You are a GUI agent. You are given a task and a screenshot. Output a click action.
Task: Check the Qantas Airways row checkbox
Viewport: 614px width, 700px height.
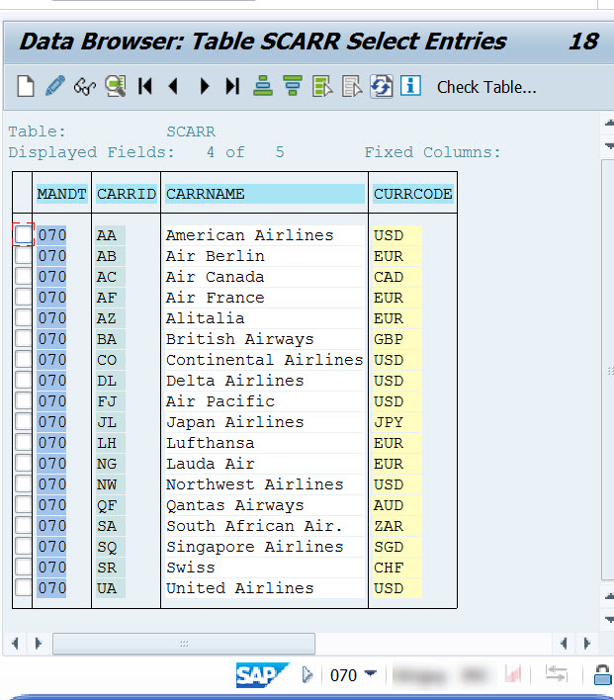[23, 504]
